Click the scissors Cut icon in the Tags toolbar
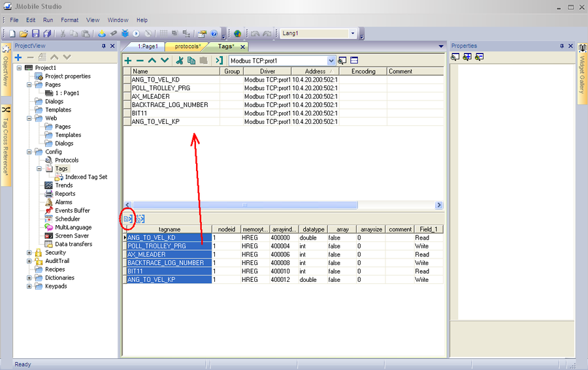Screen dimensions: 588x370 (180, 60)
